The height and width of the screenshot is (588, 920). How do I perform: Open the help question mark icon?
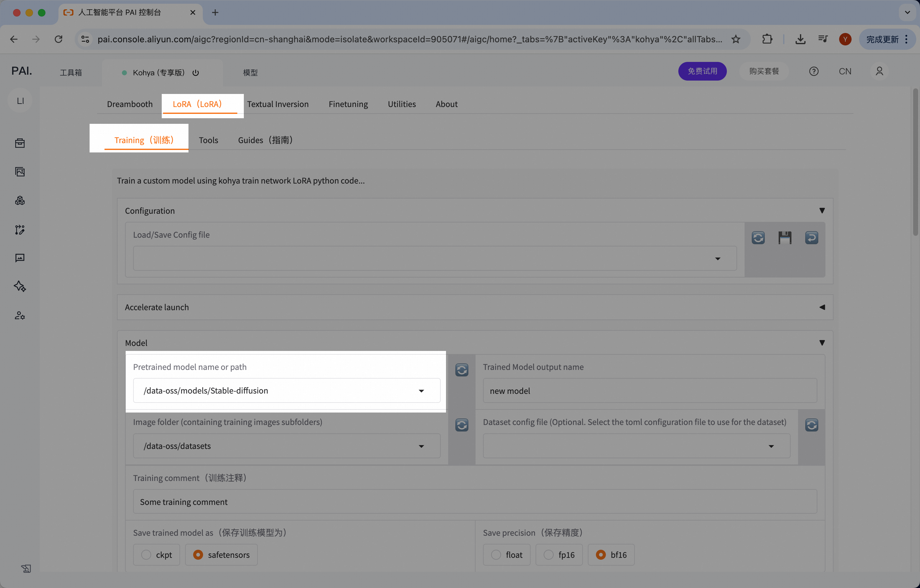[814, 72]
